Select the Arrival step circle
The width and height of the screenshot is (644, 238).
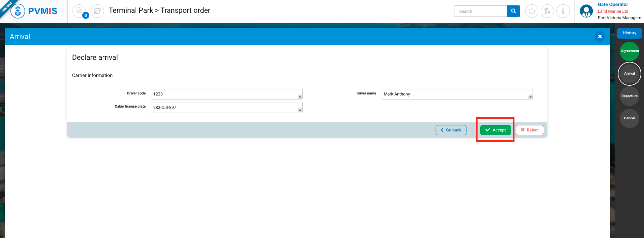click(630, 74)
